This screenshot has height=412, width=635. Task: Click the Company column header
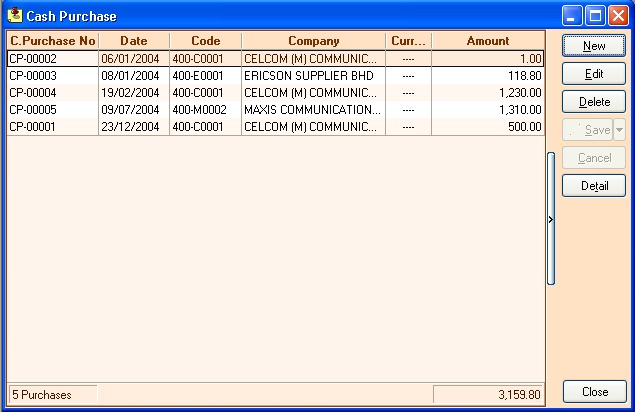click(313, 41)
